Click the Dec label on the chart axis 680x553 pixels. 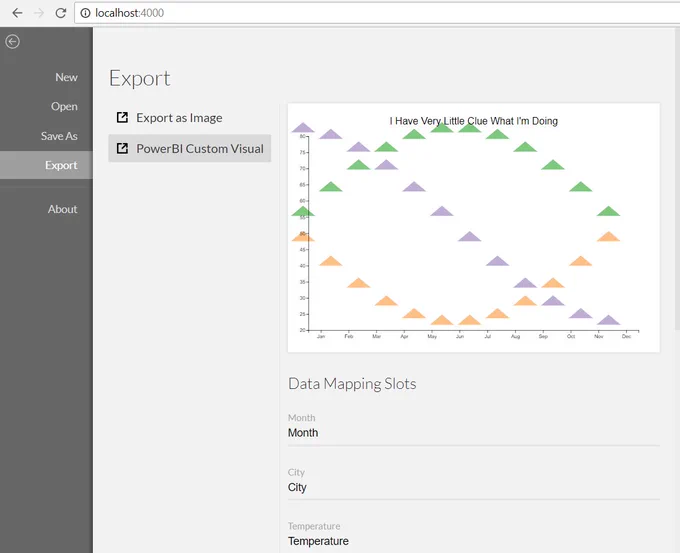[x=626, y=336]
